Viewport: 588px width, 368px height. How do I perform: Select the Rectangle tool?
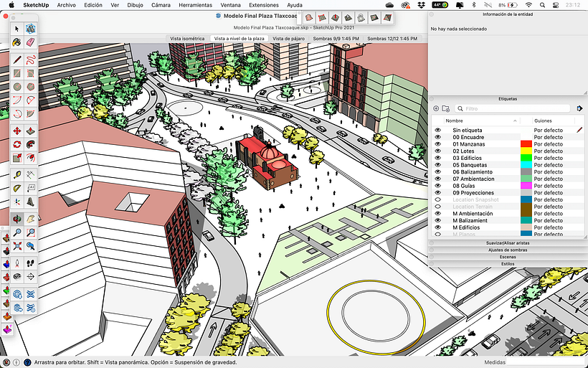17,73
